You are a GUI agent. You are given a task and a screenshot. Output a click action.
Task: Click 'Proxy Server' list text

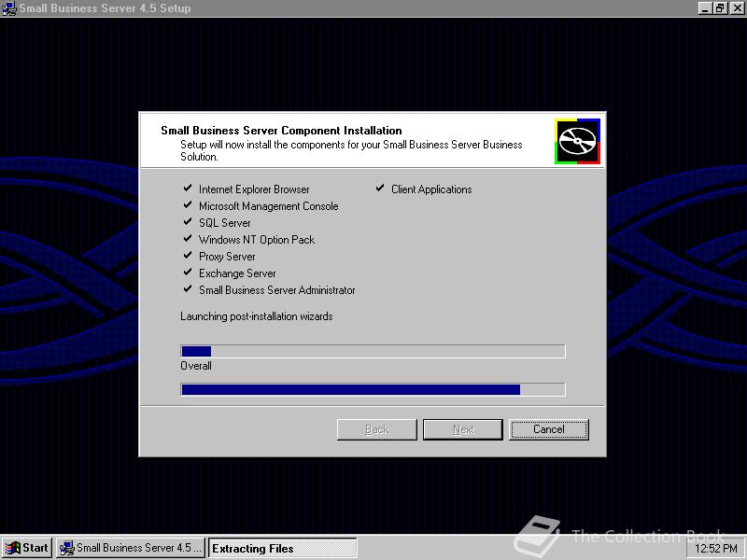pyautogui.click(x=227, y=257)
